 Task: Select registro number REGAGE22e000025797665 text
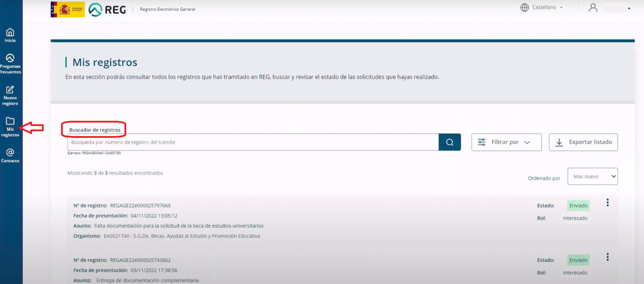coord(140,206)
